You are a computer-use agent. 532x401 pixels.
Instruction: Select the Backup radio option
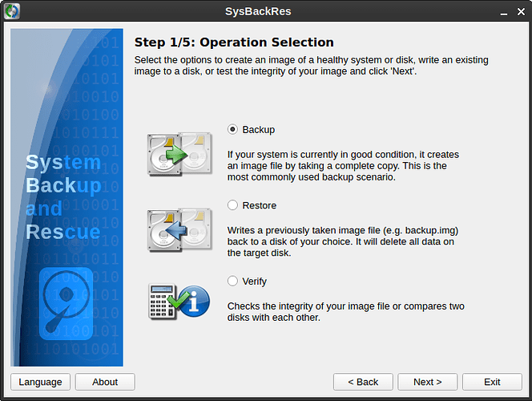coord(233,129)
